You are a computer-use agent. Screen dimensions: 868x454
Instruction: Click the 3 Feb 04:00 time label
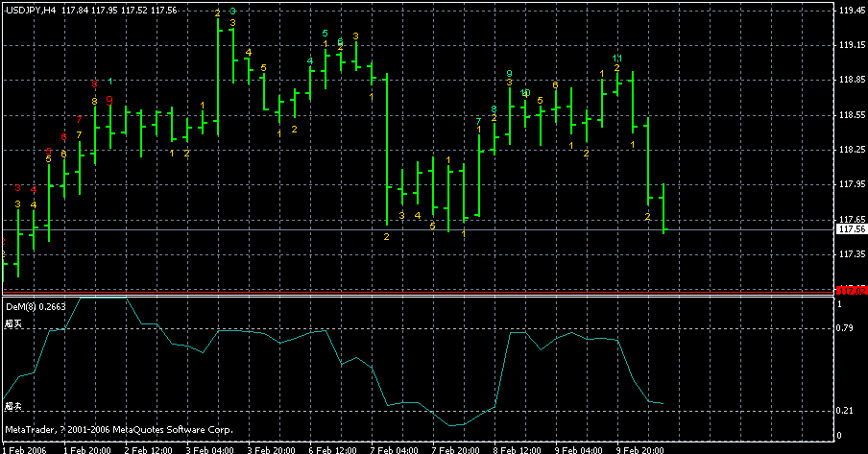[x=210, y=448]
